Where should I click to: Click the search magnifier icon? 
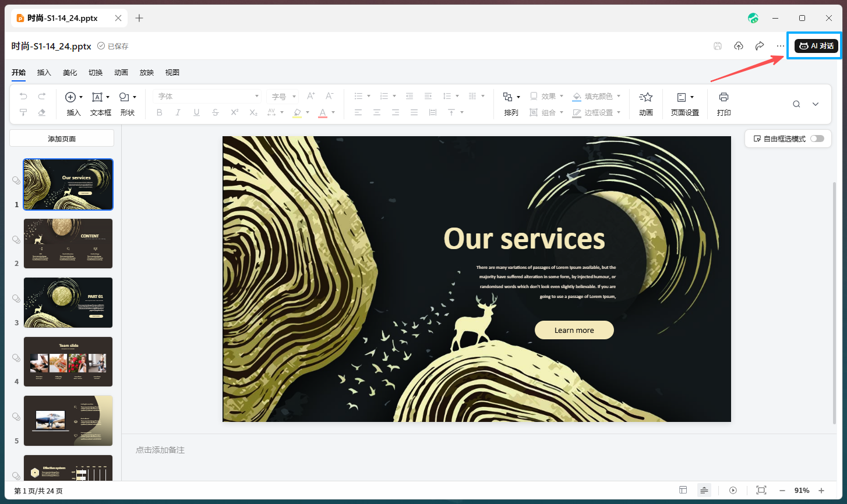[x=796, y=104]
